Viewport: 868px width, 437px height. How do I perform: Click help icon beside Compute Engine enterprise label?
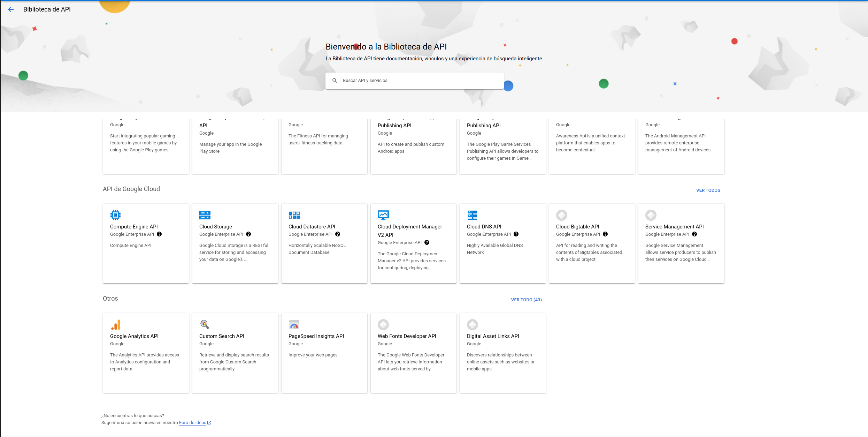click(x=159, y=234)
